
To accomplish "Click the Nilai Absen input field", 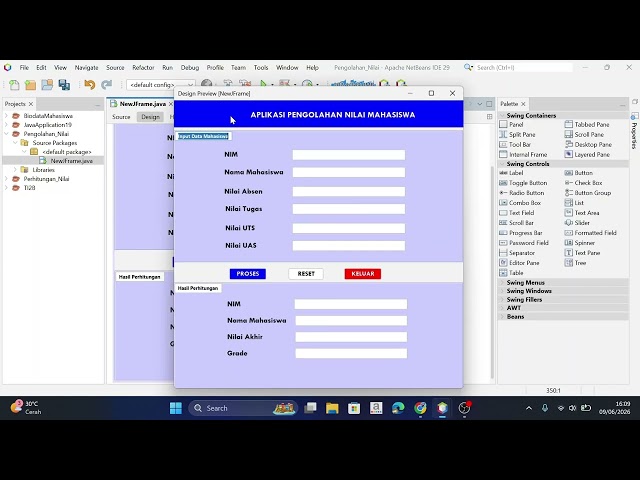I will (349, 191).
